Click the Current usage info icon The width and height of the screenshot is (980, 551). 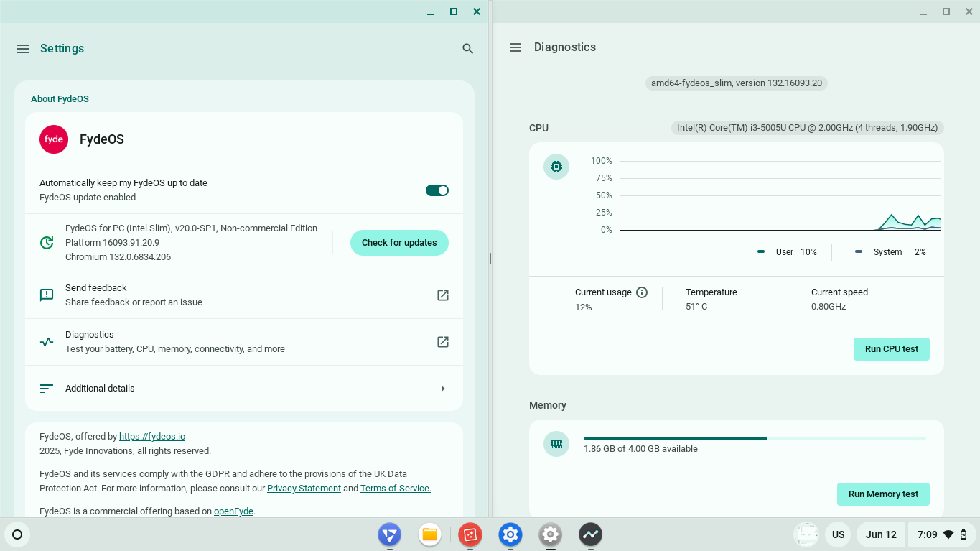click(642, 292)
